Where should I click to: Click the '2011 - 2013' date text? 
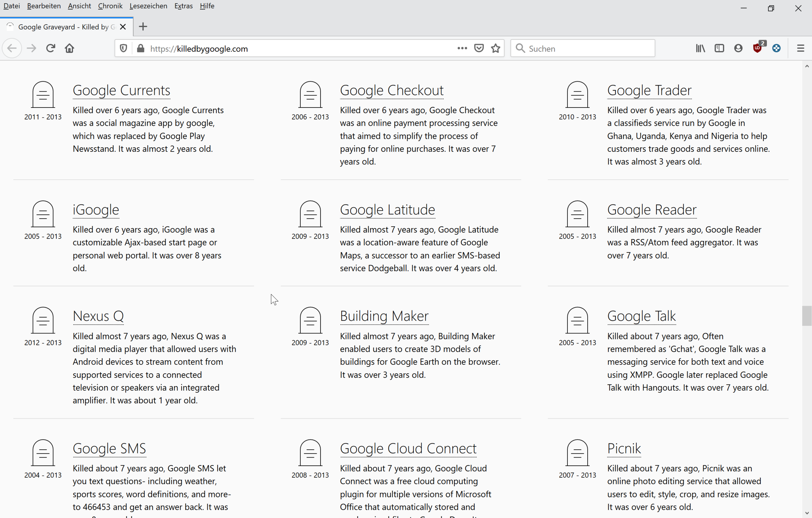43,117
